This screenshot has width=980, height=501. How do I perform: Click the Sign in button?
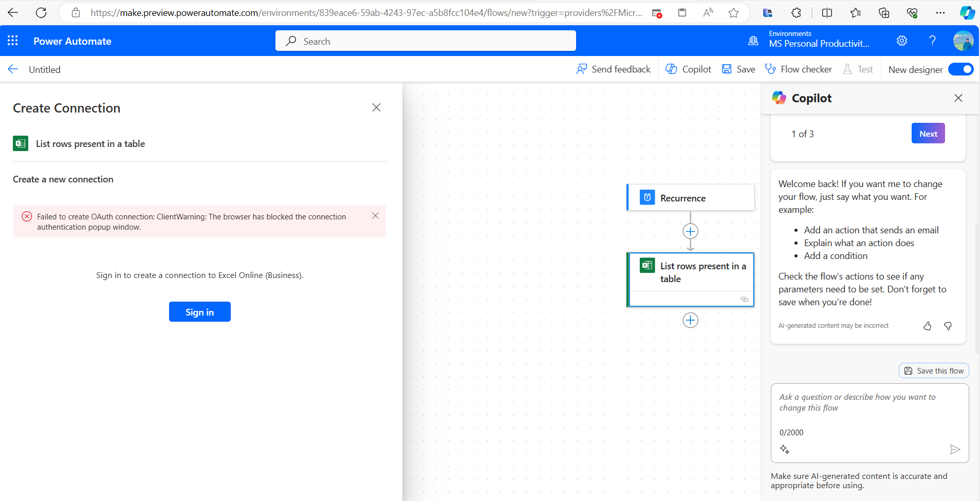pos(199,312)
